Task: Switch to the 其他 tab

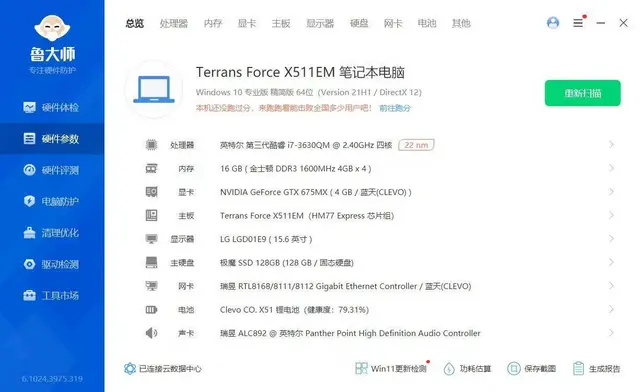Action: tap(461, 23)
